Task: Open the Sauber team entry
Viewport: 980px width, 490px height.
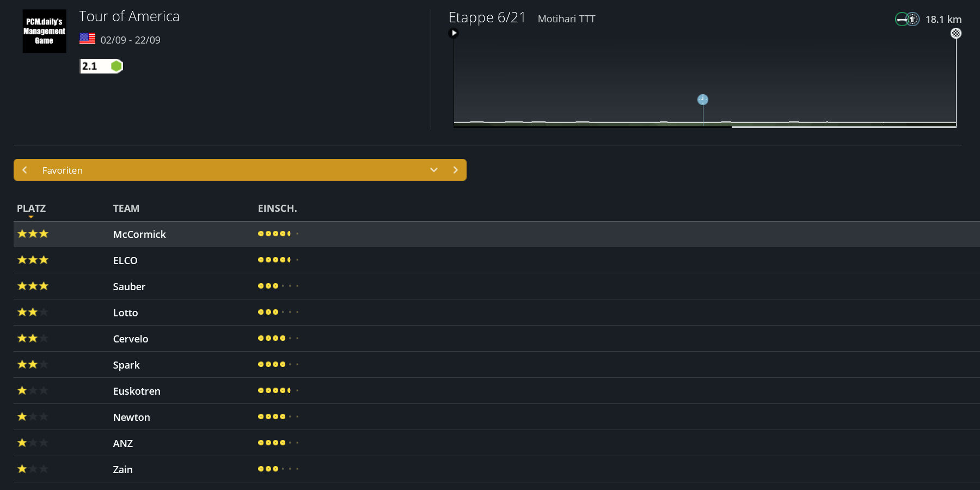Action: (129, 286)
